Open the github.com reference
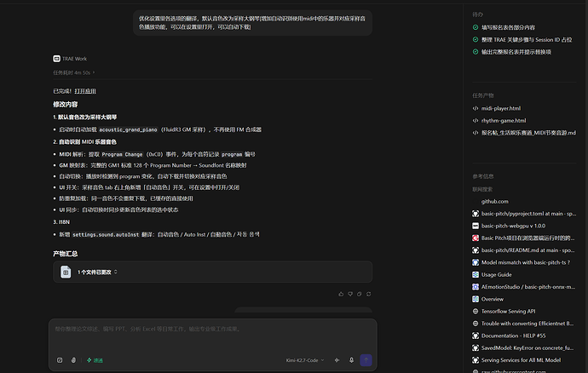588x373 pixels. pos(495,201)
